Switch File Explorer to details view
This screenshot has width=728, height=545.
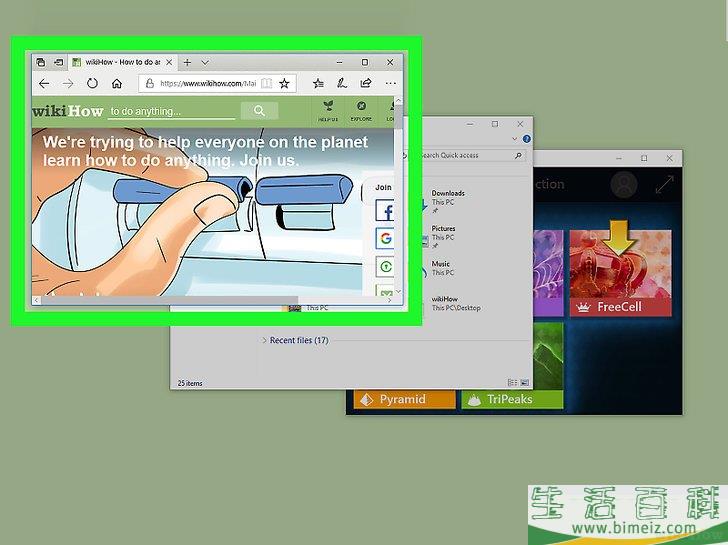pyautogui.click(x=512, y=383)
